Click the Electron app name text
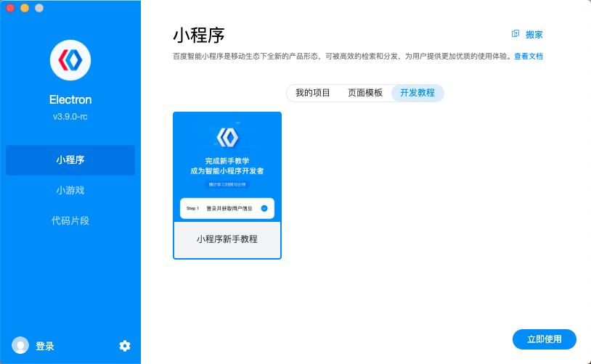This screenshot has height=364, width=591. pos(70,100)
